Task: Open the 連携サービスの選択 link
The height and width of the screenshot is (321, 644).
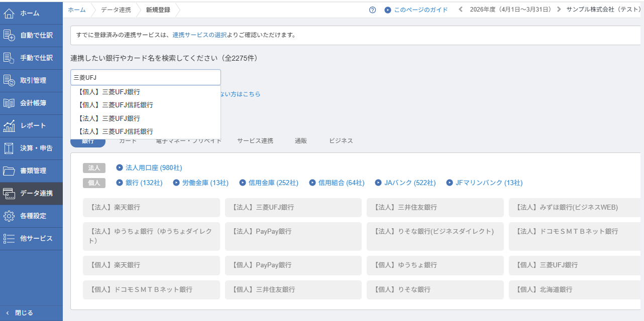Action: 199,35
